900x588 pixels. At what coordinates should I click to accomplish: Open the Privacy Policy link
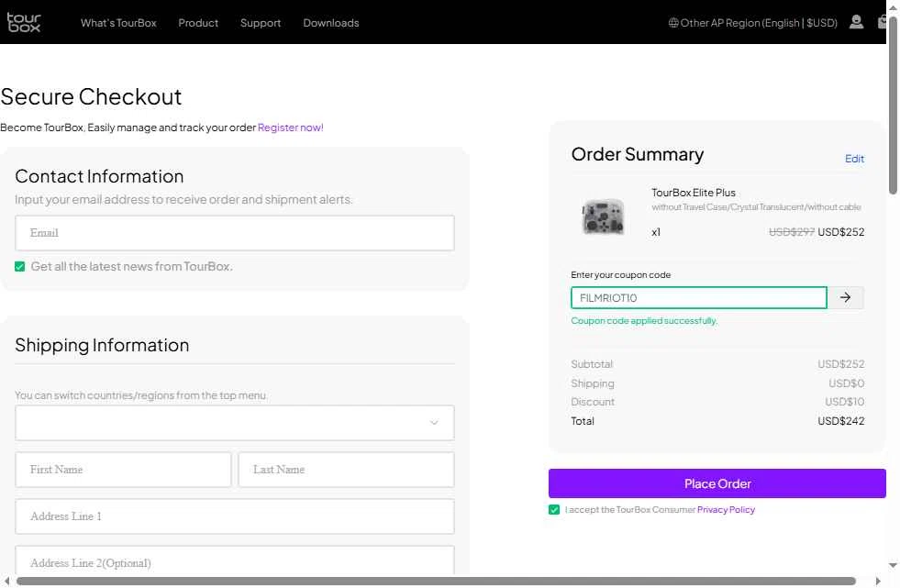point(726,510)
